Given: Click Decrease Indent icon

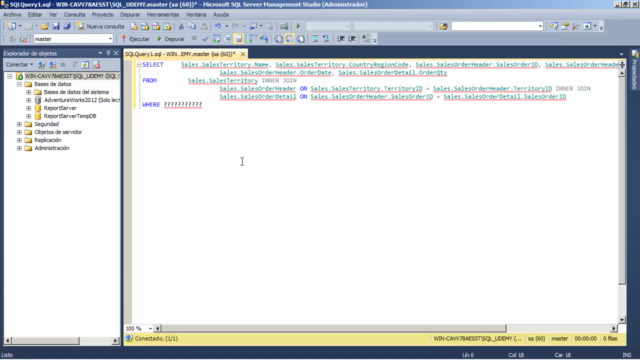Looking at the screenshot, I should point(341,39).
